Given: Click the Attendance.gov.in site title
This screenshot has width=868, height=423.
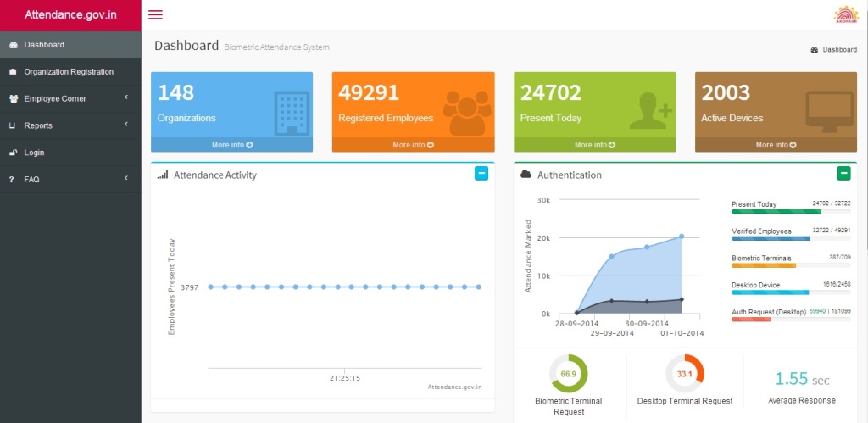Looking at the screenshot, I should tap(70, 15).
